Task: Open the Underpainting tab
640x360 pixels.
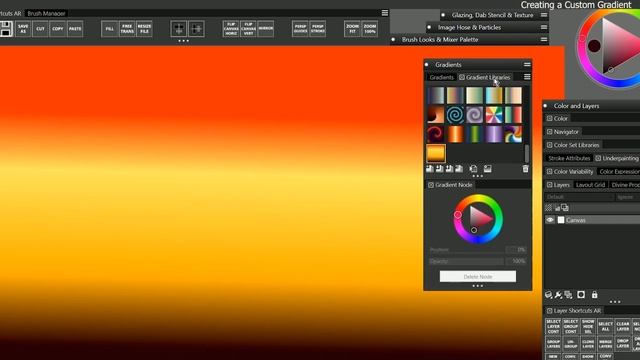Action: [x=617, y=158]
